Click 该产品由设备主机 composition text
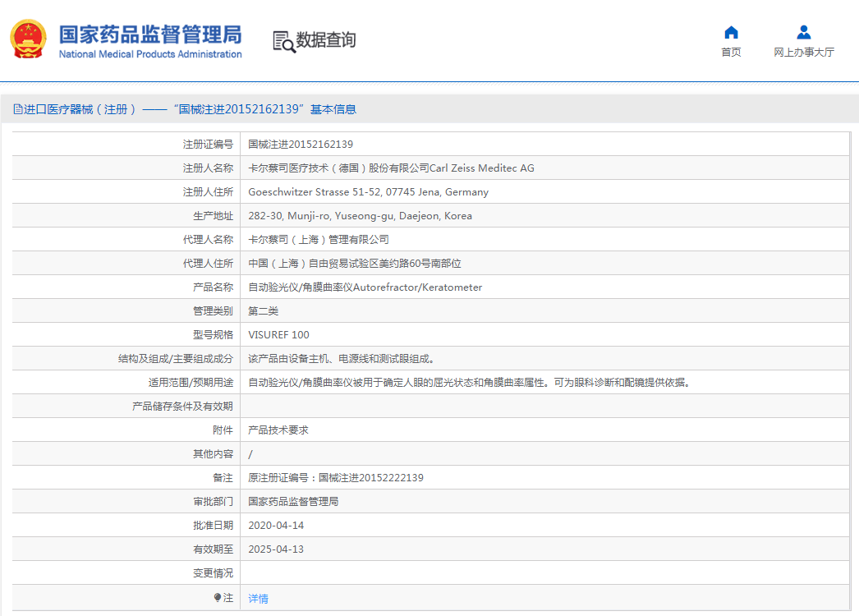 click(x=342, y=359)
